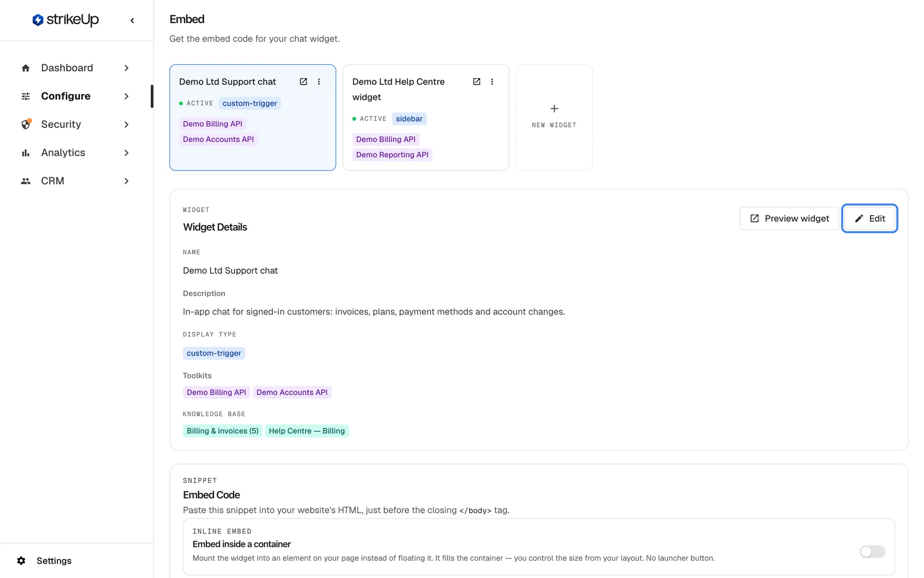
Task: Open Demo Ltd Help Centre widget externally
Action: [476, 82]
